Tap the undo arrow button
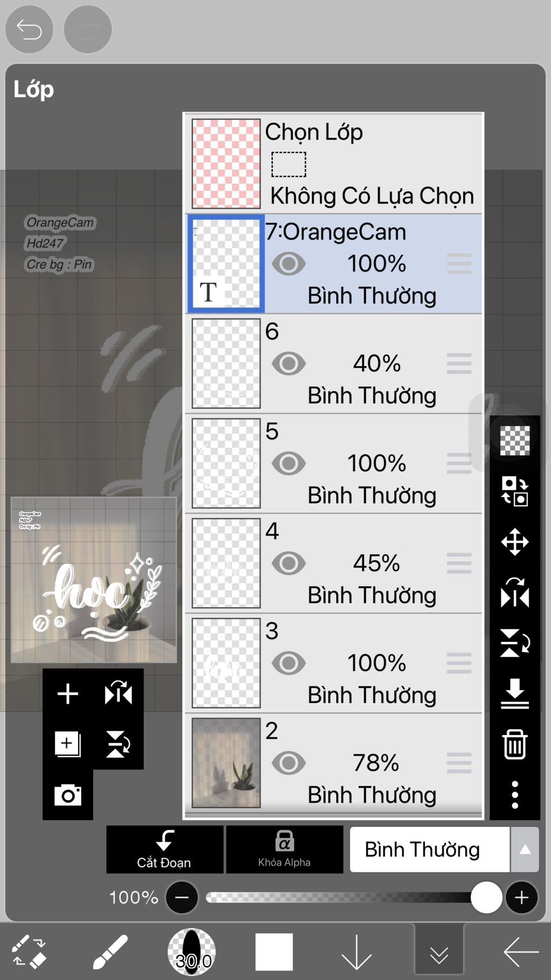The width and height of the screenshot is (551, 980). tap(29, 29)
